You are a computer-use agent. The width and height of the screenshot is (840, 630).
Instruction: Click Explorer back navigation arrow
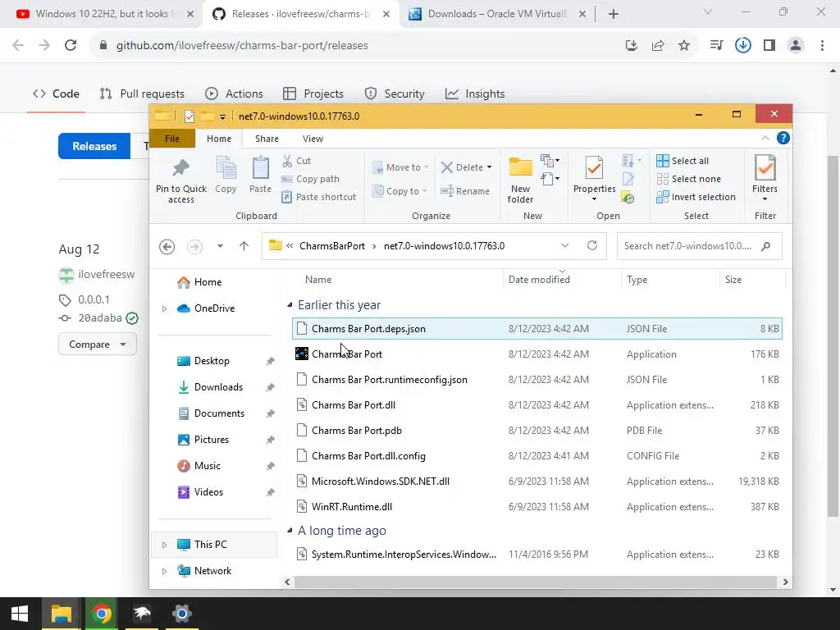click(167, 246)
